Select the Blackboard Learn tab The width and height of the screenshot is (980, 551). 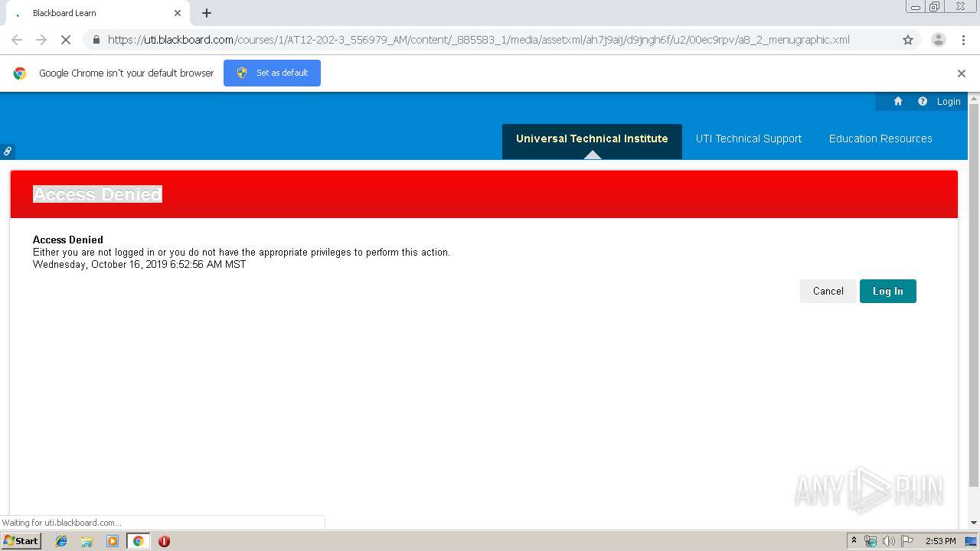coord(96,13)
